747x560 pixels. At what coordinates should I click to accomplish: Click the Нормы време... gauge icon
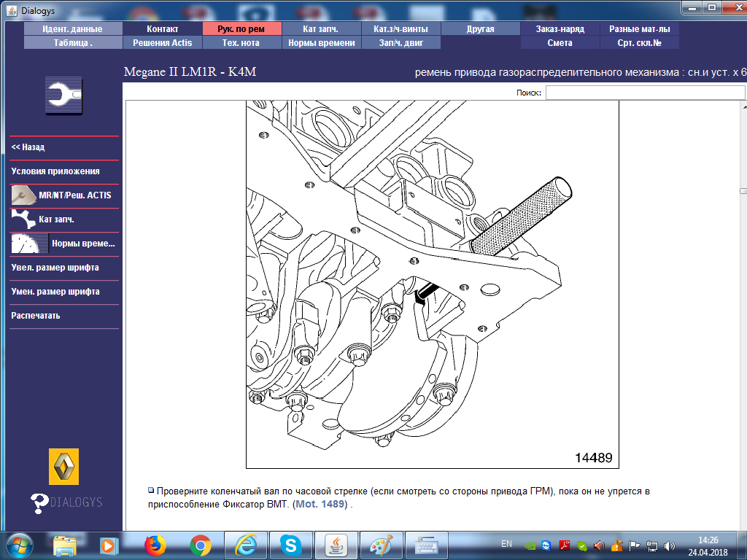tap(28, 244)
